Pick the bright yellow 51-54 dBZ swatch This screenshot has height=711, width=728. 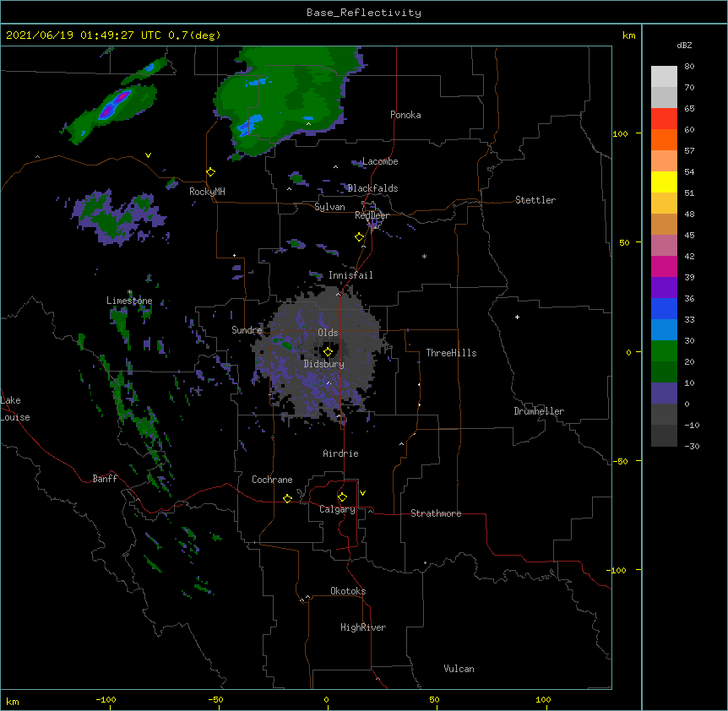point(664,182)
